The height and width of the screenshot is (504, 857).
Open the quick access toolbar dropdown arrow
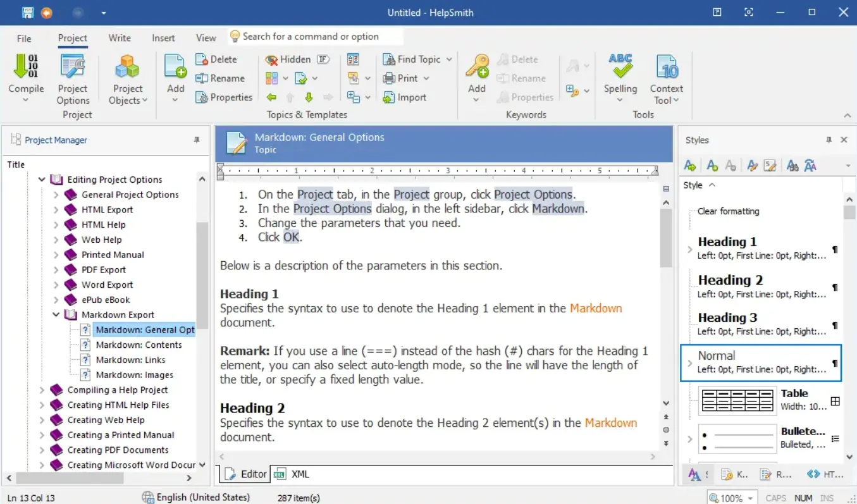(103, 13)
